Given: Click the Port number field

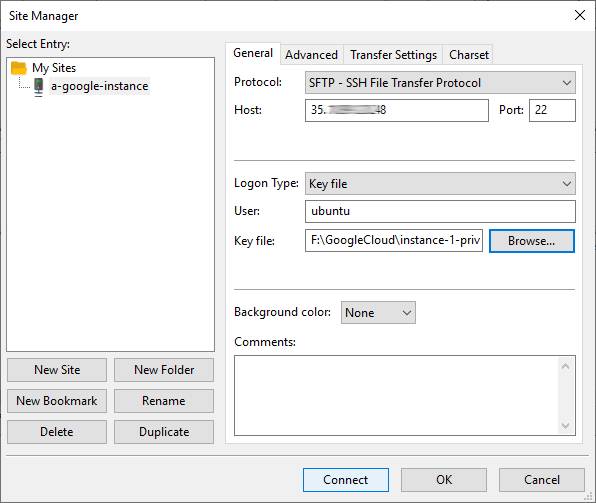Looking at the screenshot, I should click(x=552, y=110).
